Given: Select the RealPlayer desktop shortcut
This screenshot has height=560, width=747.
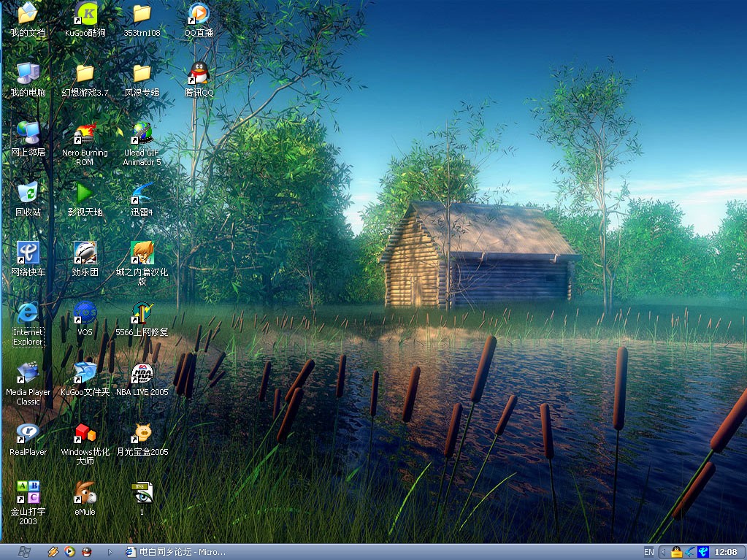Looking at the screenshot, I should pos(28,433).
